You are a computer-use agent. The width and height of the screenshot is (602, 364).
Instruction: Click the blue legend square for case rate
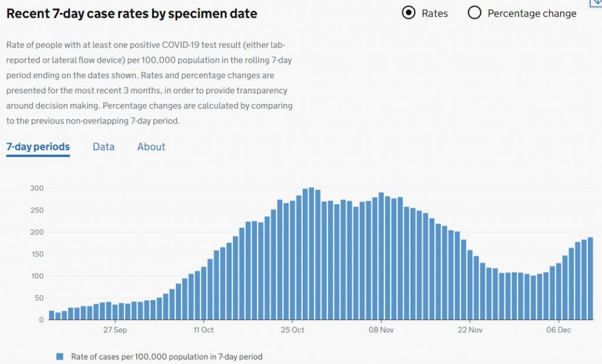pos(59,356)
